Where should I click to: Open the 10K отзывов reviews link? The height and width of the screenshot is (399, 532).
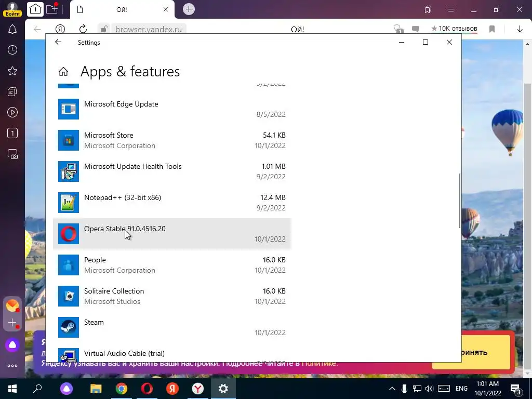click(454, 29)
